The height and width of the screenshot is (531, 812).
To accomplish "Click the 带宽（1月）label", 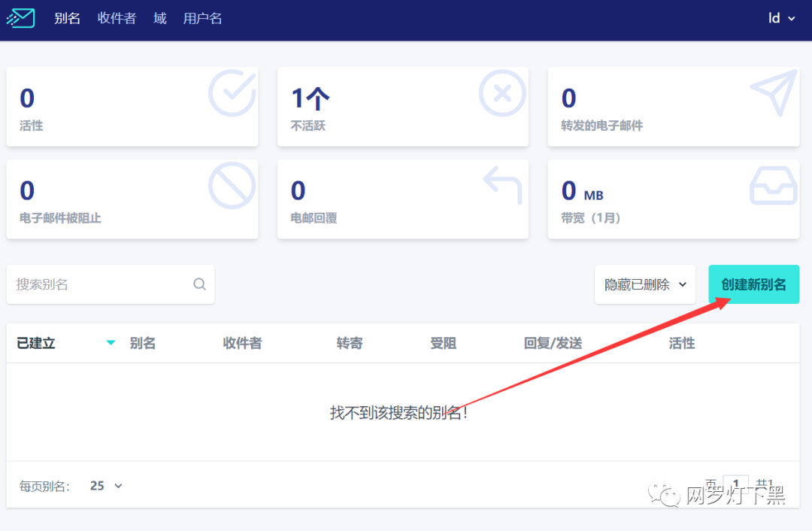I will tap(591, 218).
